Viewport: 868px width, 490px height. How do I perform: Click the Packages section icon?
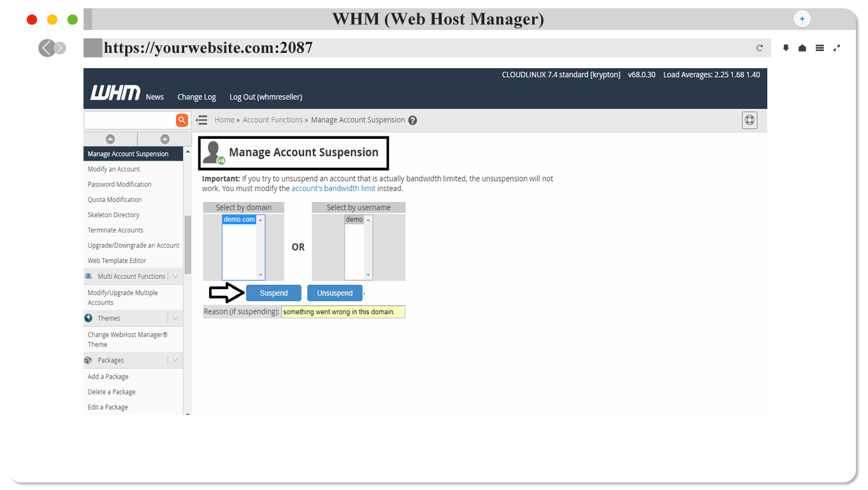click(x=88, y=360)
